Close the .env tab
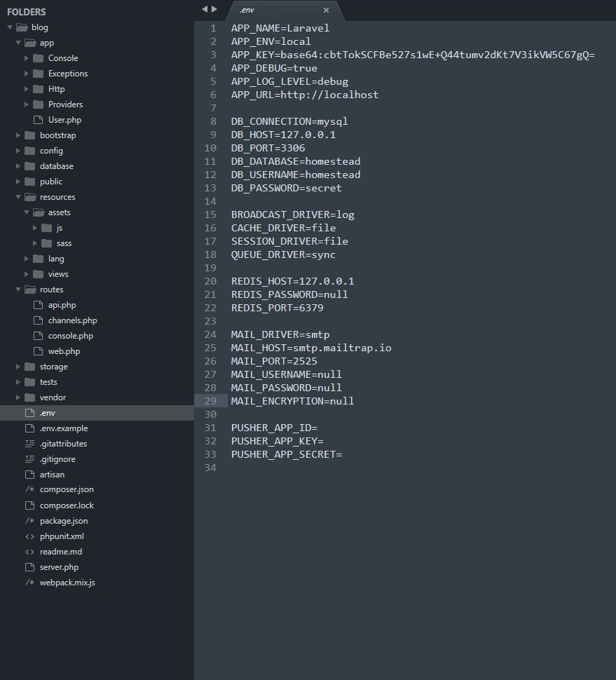616x680 pixels. tap(326, 10)
